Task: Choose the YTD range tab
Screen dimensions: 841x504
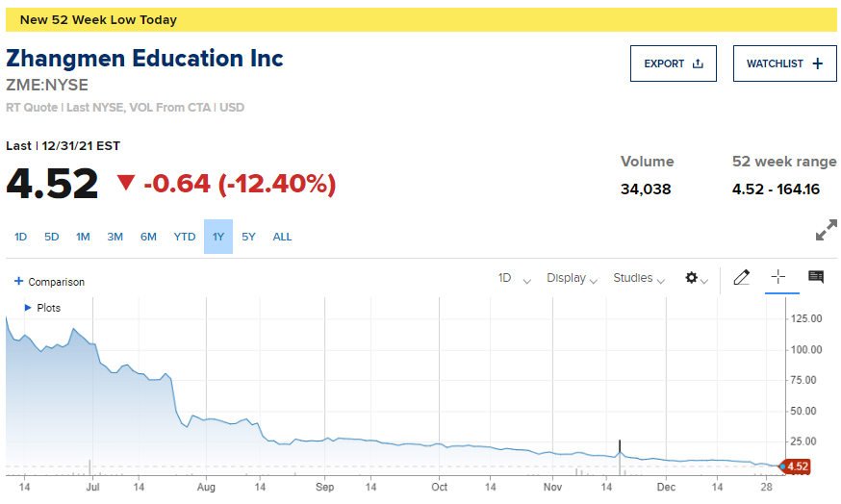Action: [185, 237]
